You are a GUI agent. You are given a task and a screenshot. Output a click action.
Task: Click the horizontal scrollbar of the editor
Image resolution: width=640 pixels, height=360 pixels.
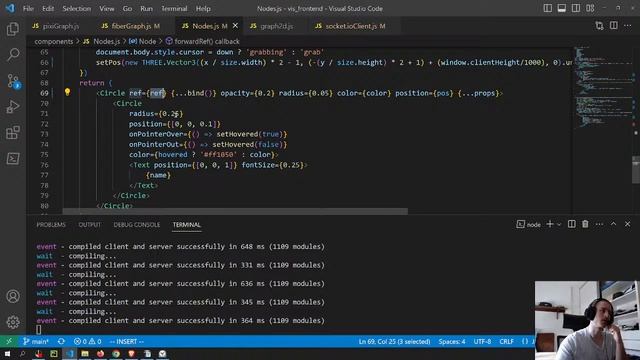pos(235,211)
